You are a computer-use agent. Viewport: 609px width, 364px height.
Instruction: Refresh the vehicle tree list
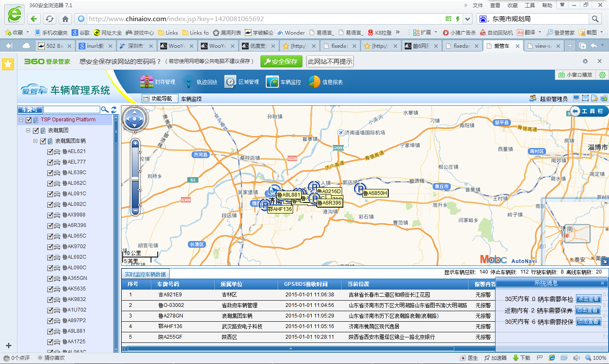pos(113,109)
